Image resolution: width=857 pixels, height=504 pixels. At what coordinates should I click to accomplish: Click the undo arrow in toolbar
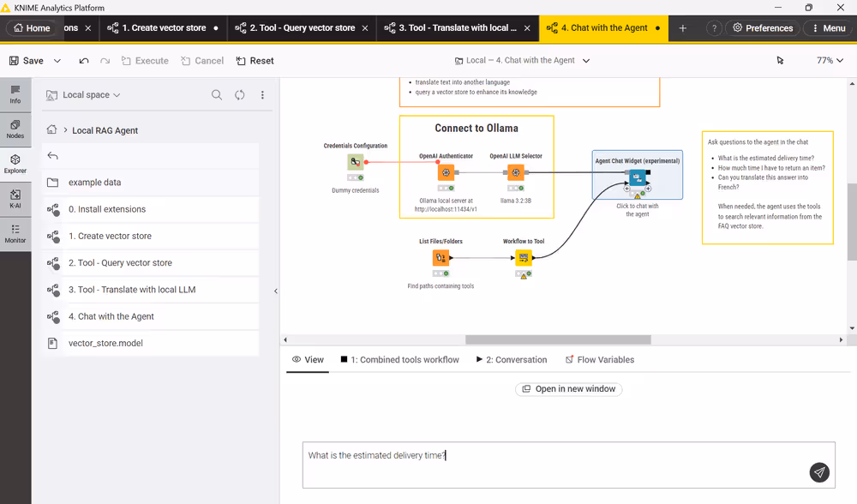(83, 61)
